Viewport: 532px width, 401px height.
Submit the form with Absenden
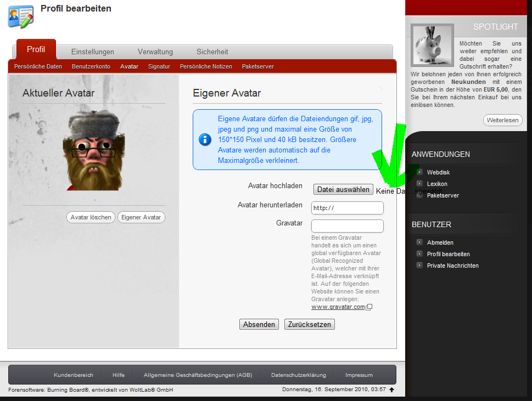pos(259,324)
